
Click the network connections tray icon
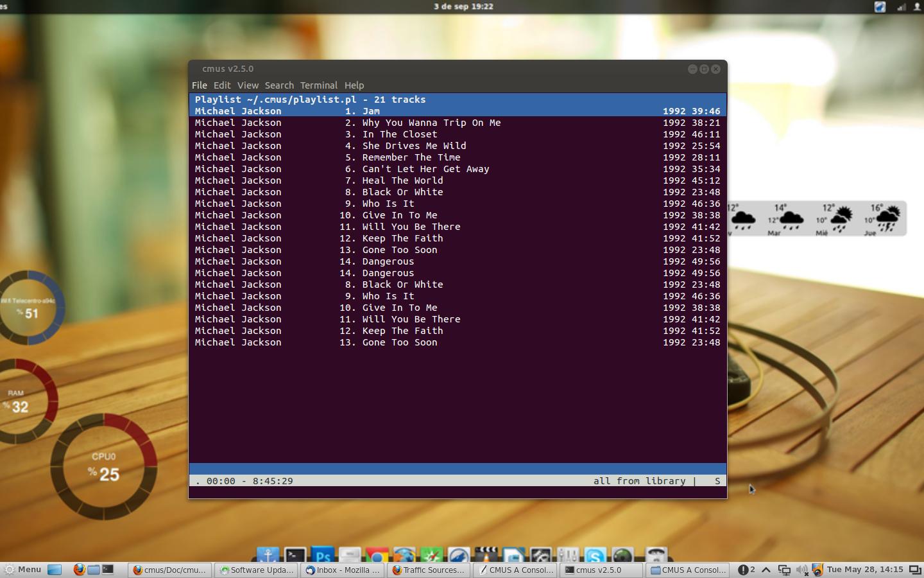784,570
